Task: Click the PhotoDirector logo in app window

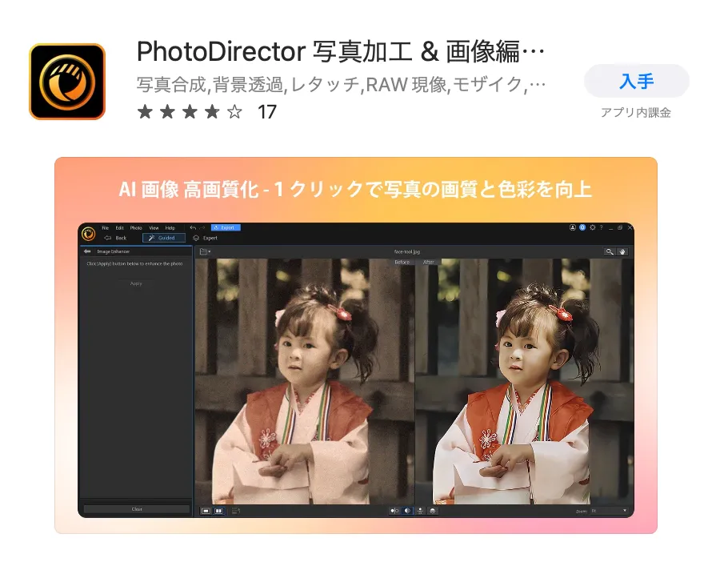Action: (88, 233)
